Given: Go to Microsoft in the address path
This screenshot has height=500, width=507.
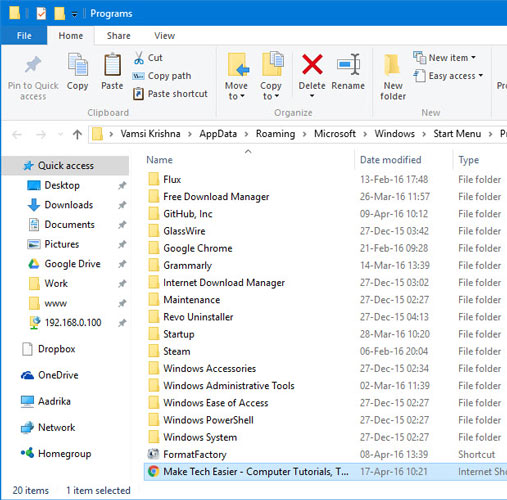Looking at the screenshot, I should [x=335, y=134].
